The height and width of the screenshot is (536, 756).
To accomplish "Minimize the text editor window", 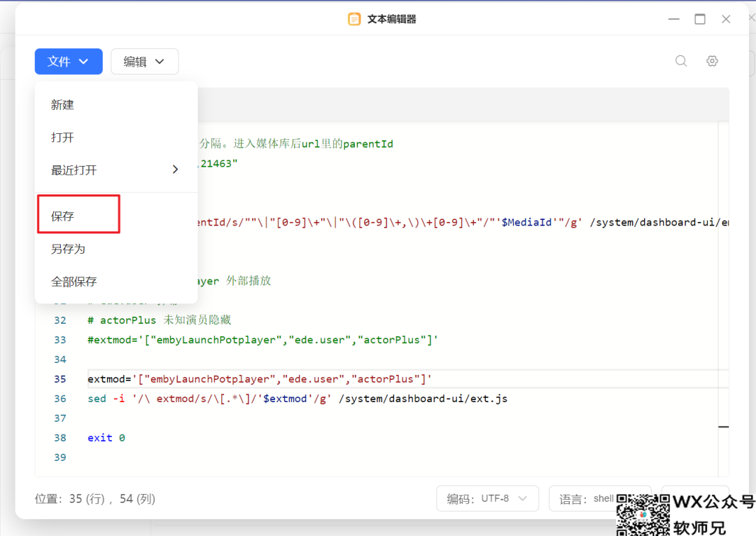I will 673,20.
